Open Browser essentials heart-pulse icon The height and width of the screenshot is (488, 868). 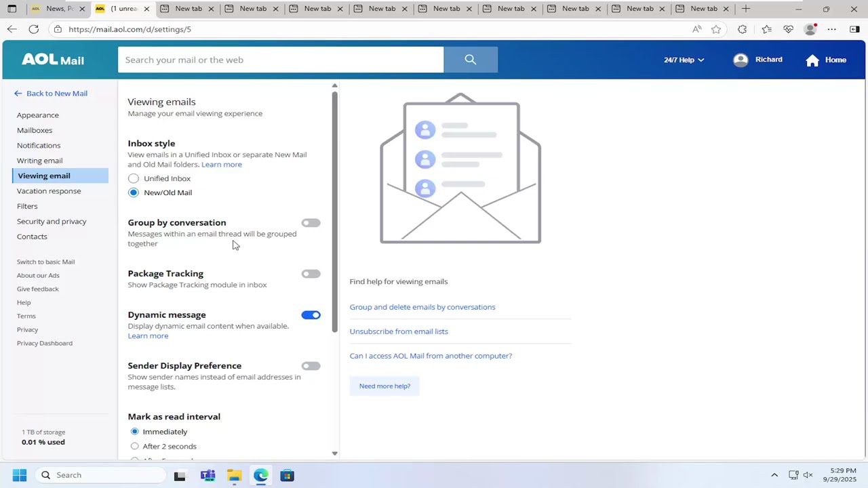pyautogui.click(x=788, y=29)
